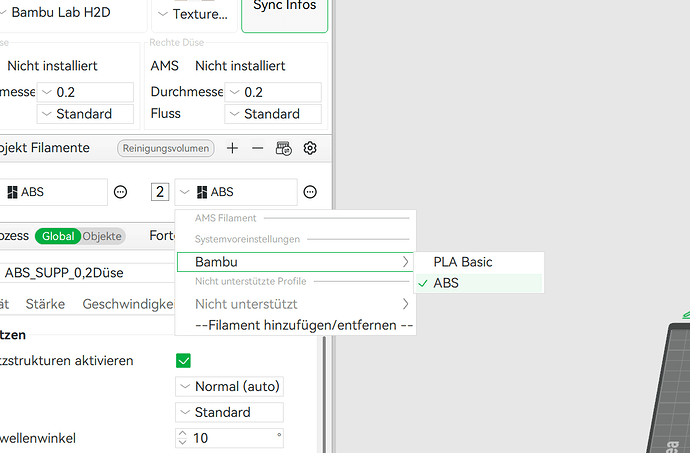
Task: Open the options ellipsis beside the first ABS filament
Action: pyautogui.click(x=120, y=192)
